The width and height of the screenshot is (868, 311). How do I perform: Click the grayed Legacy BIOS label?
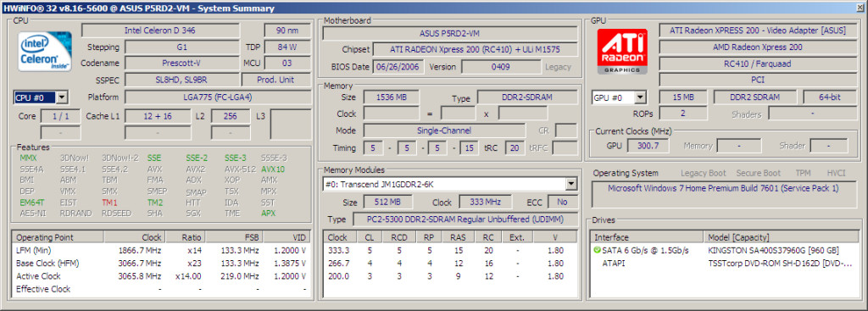tap(558, 67)
